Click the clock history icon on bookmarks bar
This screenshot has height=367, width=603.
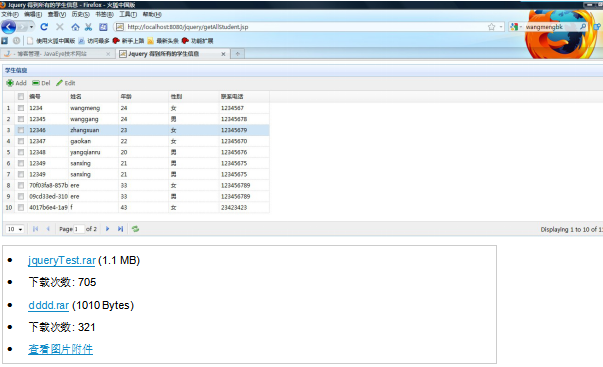[17, 40]
